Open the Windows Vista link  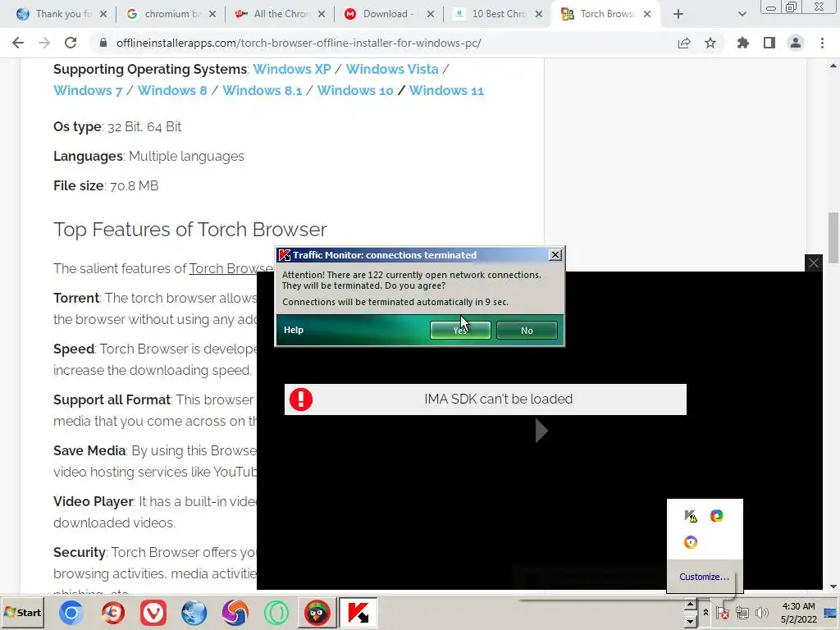point(392,69)
